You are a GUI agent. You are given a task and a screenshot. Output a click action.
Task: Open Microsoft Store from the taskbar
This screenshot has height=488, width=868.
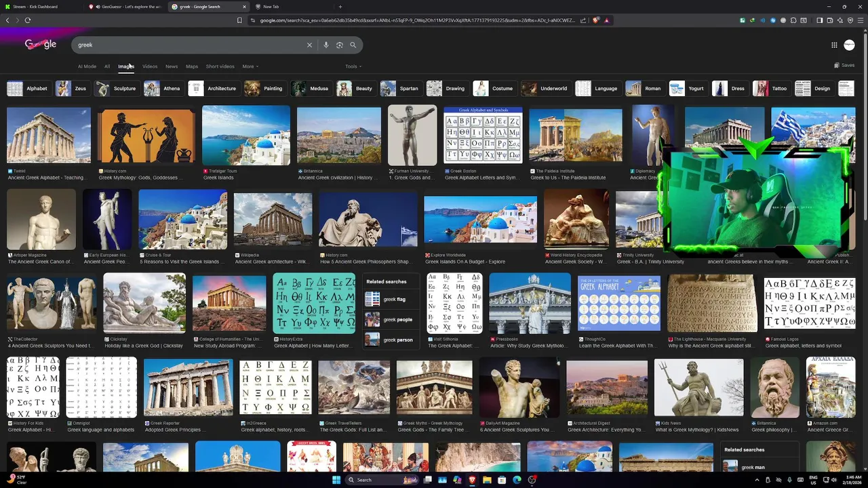coord(502,480)
